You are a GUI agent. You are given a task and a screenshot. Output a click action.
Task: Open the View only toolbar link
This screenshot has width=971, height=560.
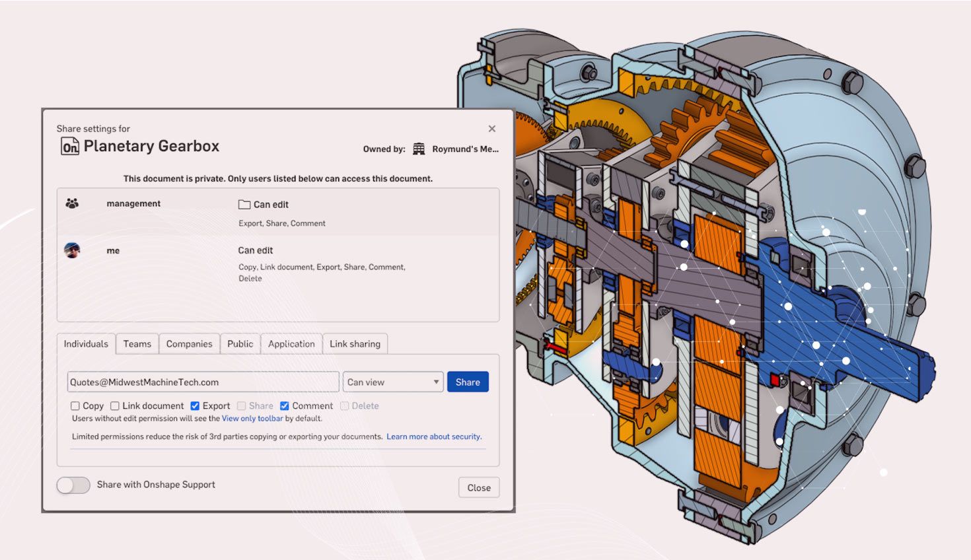click(252, 419)
